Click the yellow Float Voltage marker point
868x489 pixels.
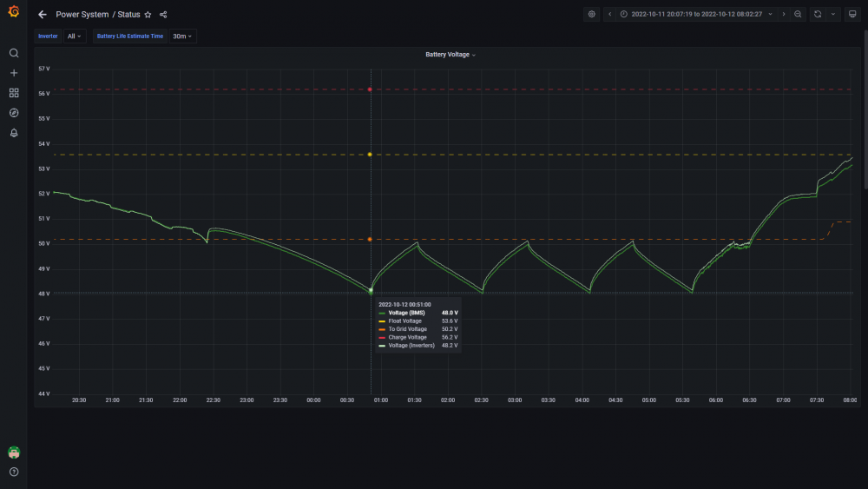(x=370, y=155)
